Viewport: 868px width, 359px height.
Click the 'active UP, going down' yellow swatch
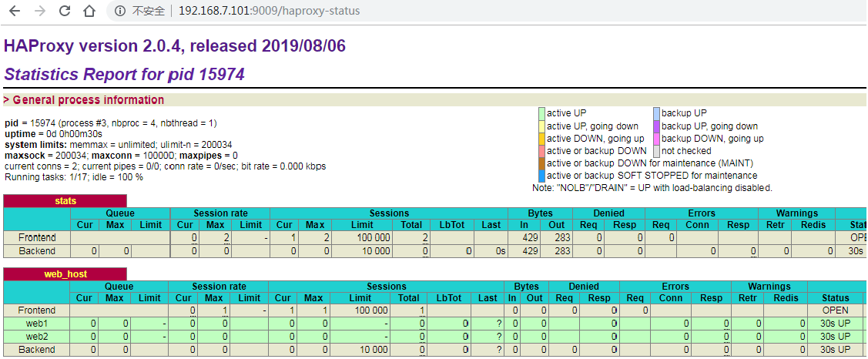pos(542,126)
